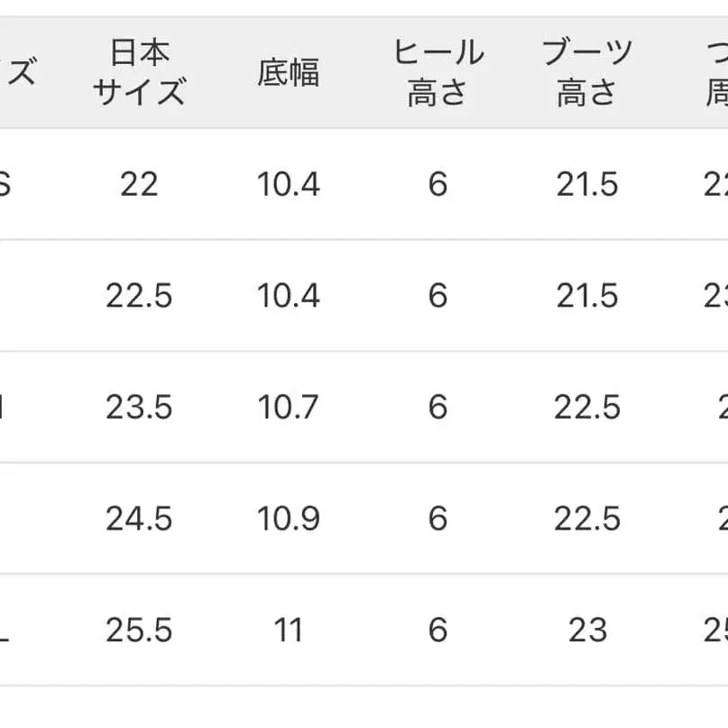Screen dimensions: 728x728
Task: Select the Japan size 22 cell
Action: pos(139,185)
